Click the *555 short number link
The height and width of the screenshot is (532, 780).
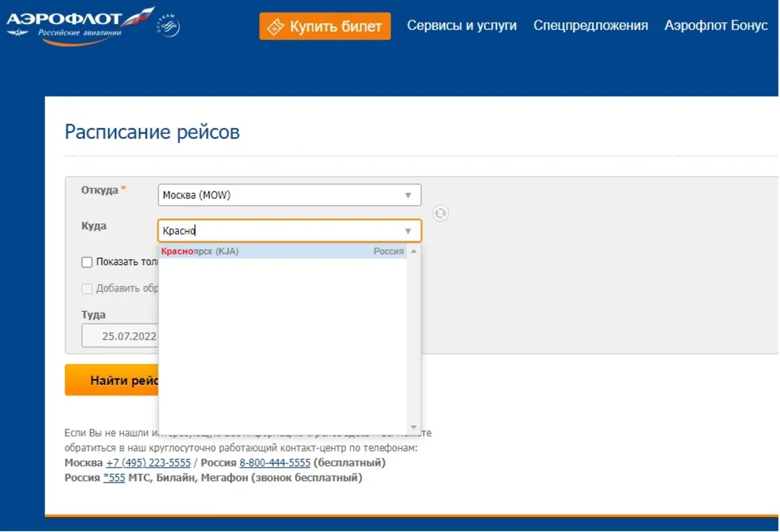114,478
